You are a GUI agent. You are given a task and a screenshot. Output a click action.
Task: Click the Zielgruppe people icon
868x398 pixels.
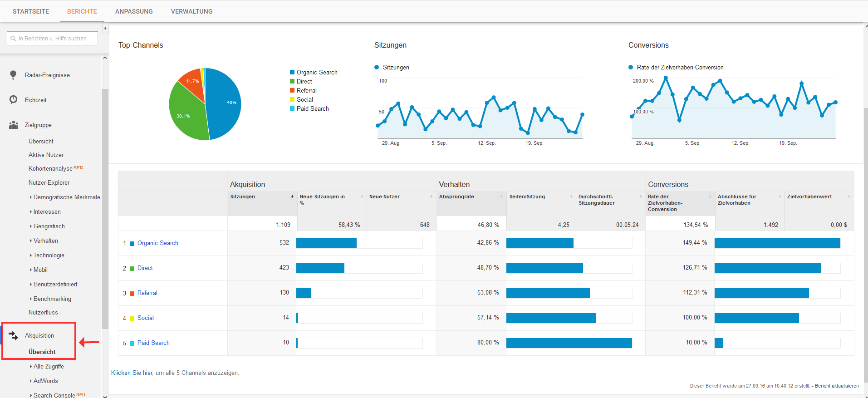click(14, 125)
